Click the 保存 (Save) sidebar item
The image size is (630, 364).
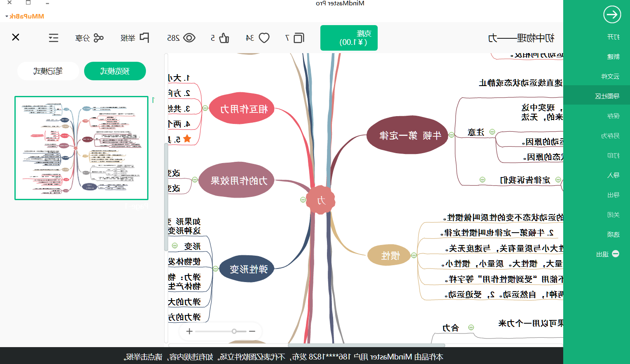pos(613,116)
